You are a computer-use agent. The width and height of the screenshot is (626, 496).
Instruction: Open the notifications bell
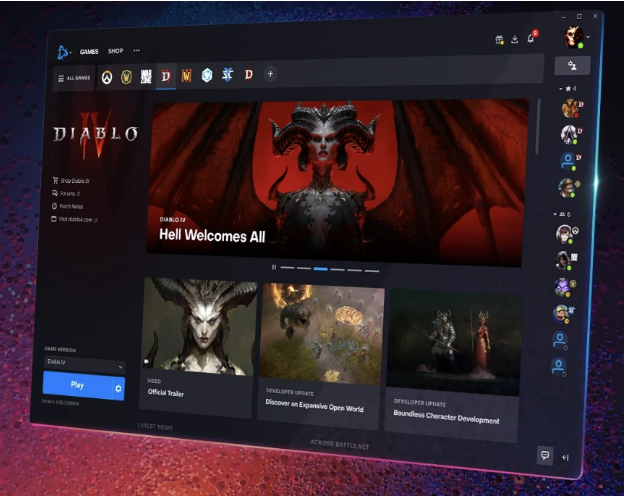531,38
